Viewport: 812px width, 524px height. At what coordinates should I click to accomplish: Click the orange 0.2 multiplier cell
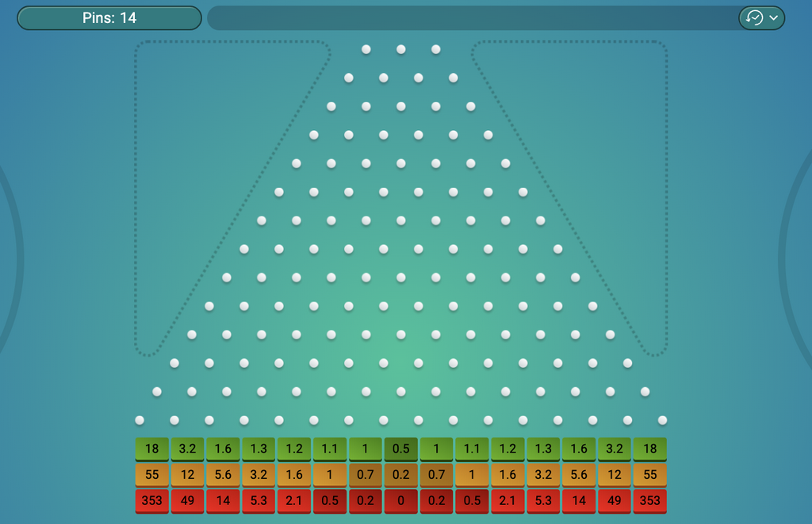[x=400, y=475]
